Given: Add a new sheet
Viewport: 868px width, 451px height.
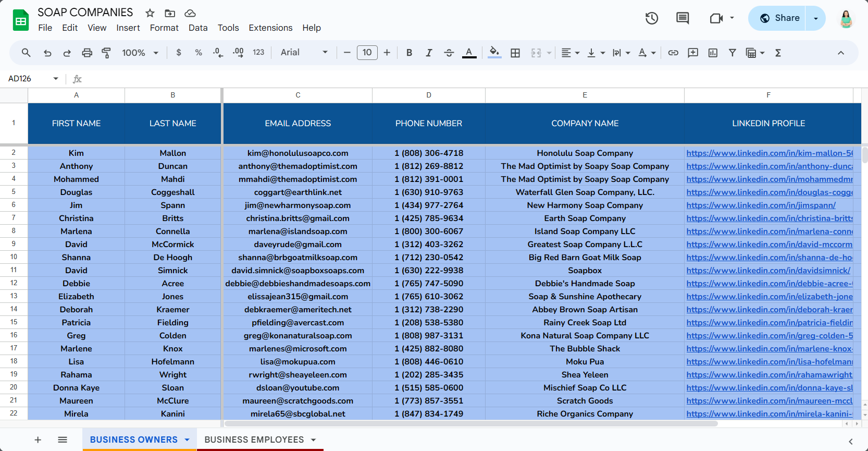Looking at the screenshot, I should pos(38,440).
